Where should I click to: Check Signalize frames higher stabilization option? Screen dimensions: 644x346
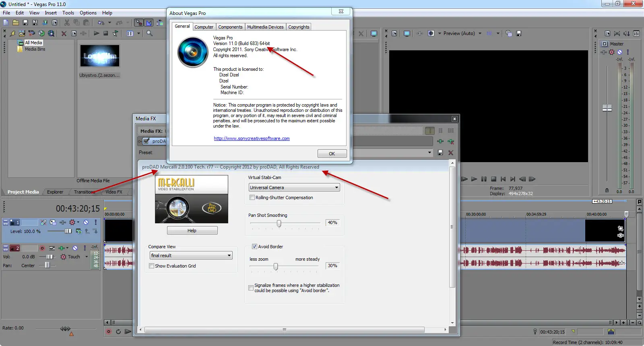[251, 288]
